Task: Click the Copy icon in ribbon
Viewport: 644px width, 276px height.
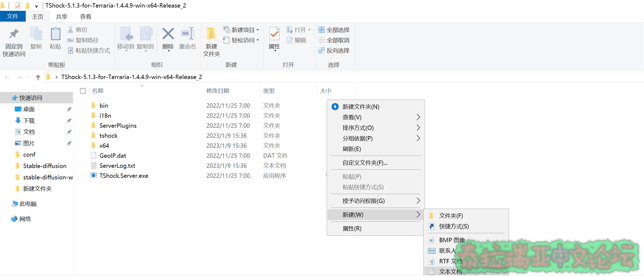Action: 36,34
